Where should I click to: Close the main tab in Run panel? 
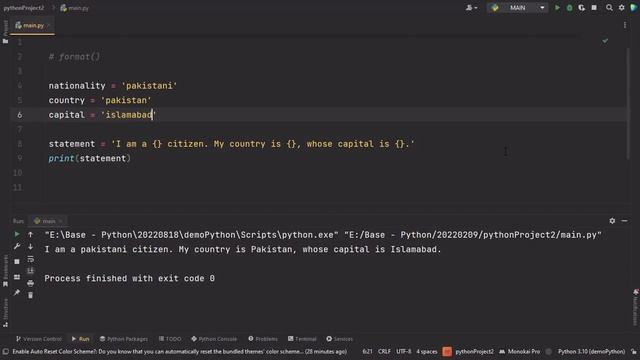click(x=60, y=221)
